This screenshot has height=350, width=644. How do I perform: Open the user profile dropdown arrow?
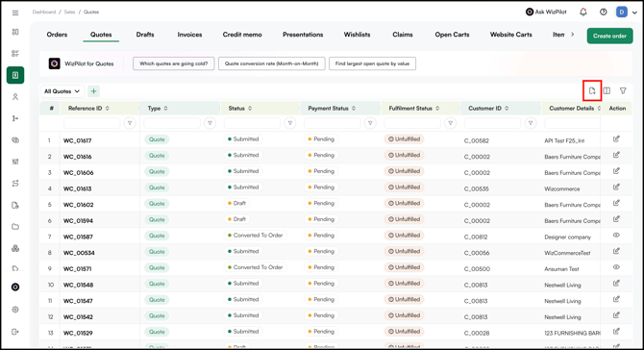point(634,12)
